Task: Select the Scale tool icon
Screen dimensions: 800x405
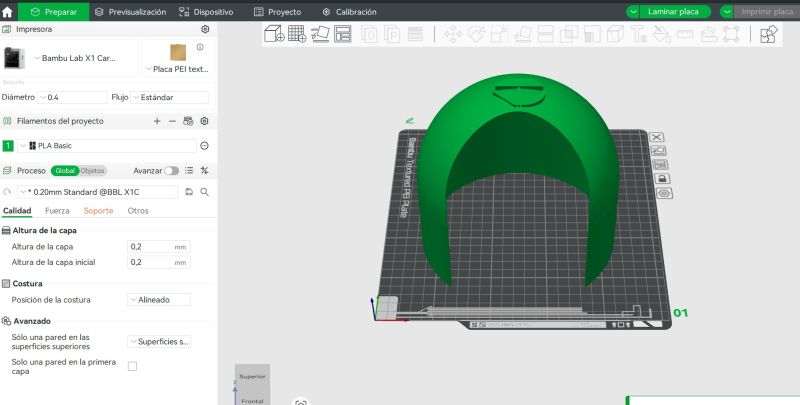Action: tap(499, 35)
